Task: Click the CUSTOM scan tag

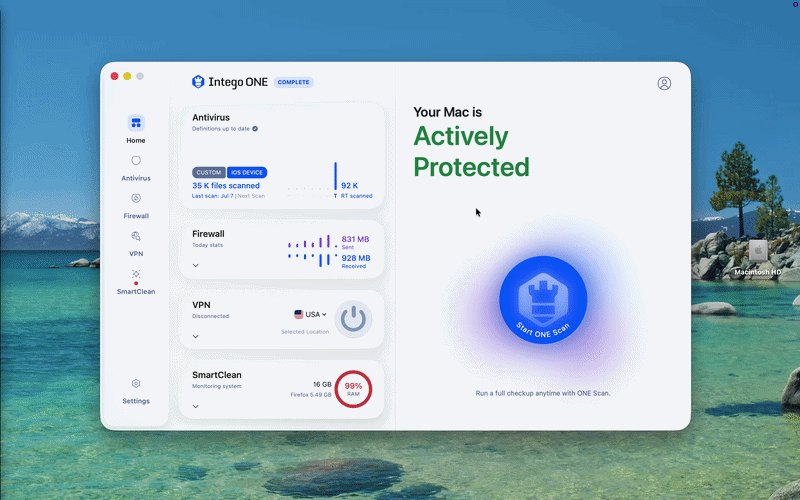Action: click(x=209, y=172)
